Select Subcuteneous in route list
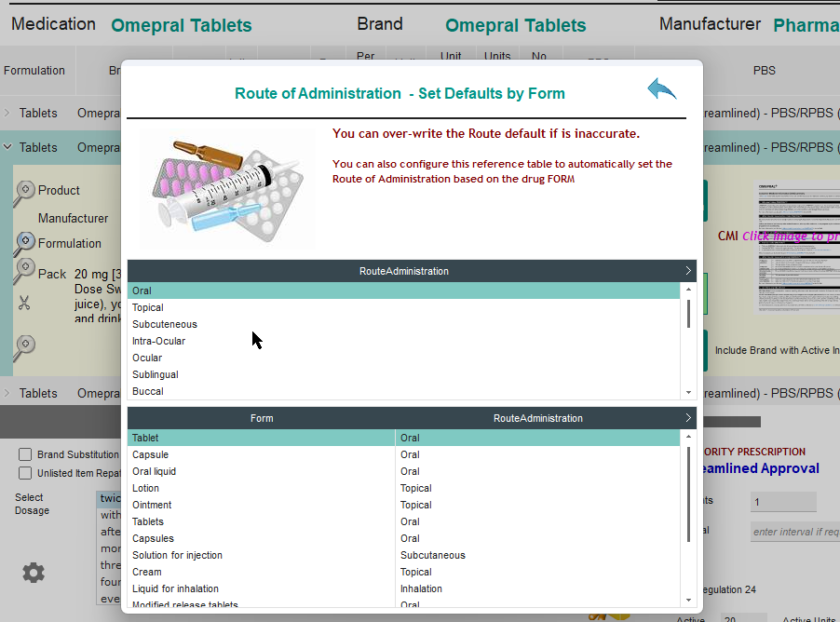 click(x=403, y=324)
